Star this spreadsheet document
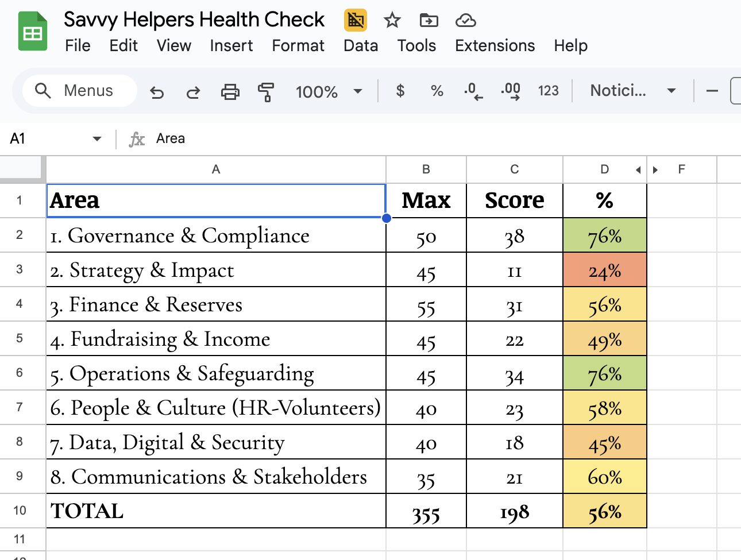The width and height of the screenshot is (741, 560). 392,21
